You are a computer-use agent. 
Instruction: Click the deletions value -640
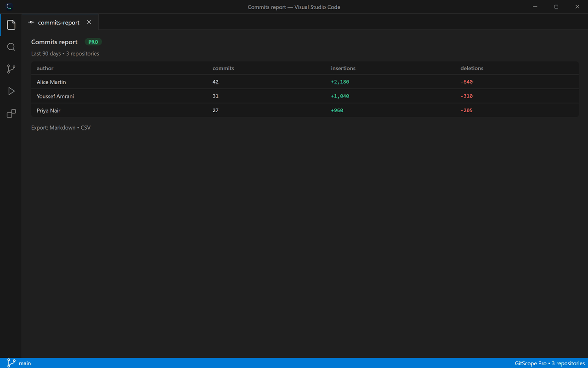467,82
